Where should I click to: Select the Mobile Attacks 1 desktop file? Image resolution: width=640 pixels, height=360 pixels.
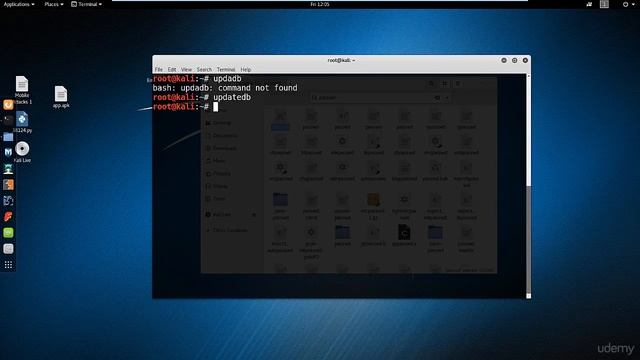pos(22,90)
